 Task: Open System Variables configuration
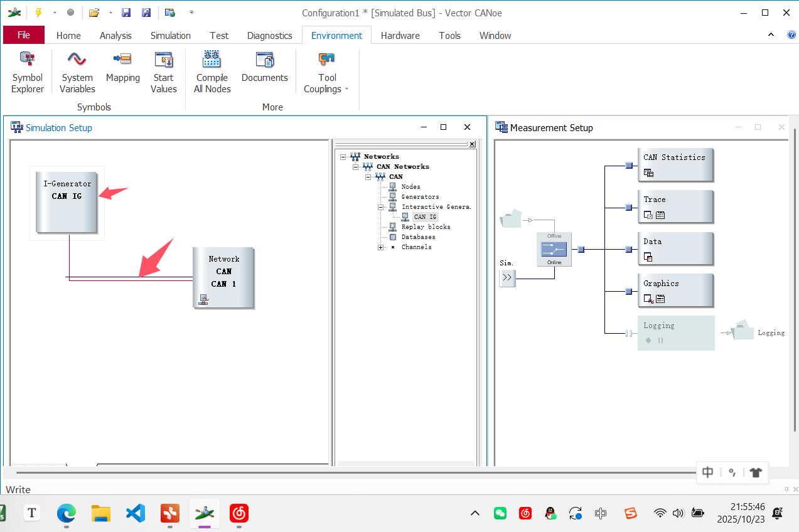click(77, 73)
